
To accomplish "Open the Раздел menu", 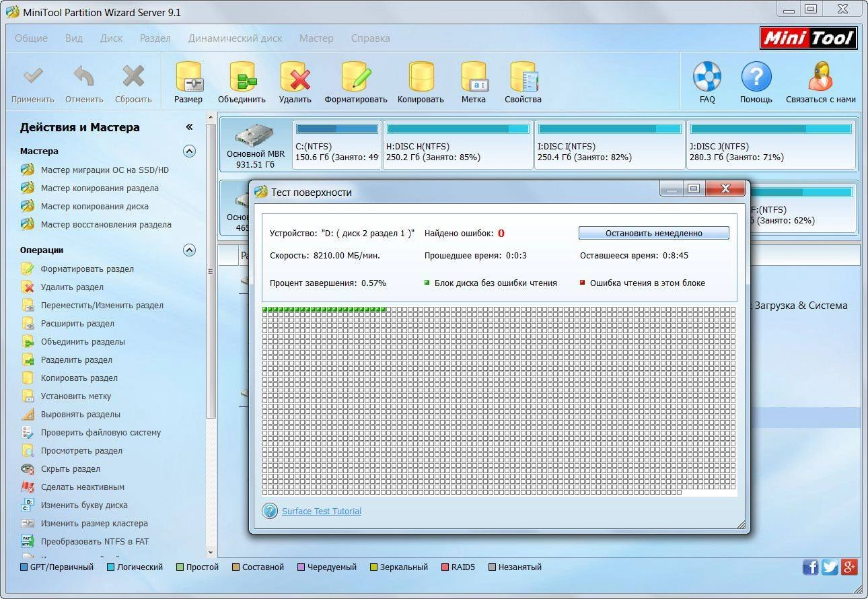I will click(x=155, y=38).
